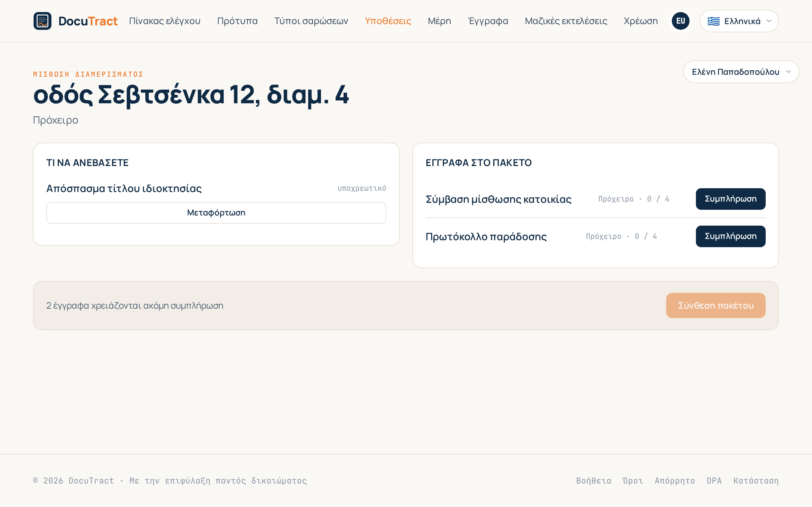Click Συμπλήρωση for Πρωτόκολλο παράδοσης
The height and width of the screenshot is (507, 812).
tap(730, 236)
